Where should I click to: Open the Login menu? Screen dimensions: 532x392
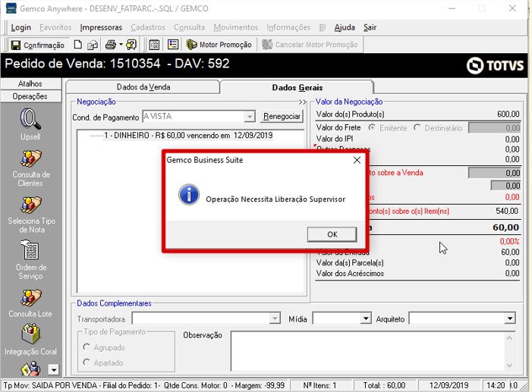(x=20, y=27)
